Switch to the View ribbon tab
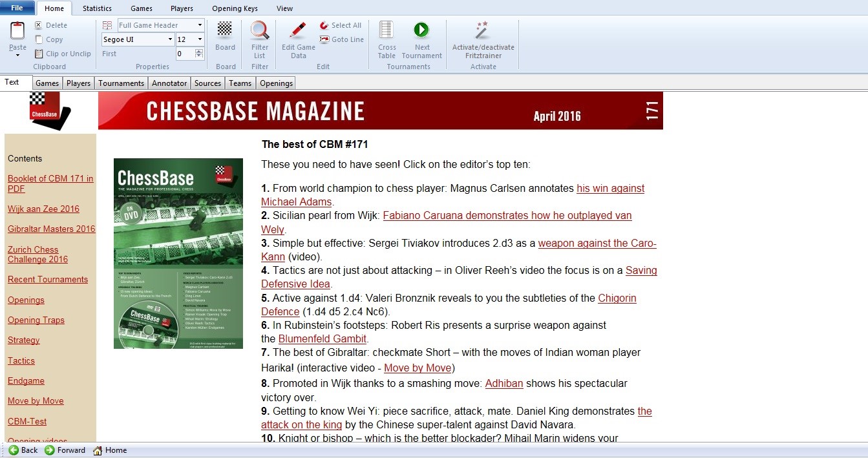 point(284,8)
